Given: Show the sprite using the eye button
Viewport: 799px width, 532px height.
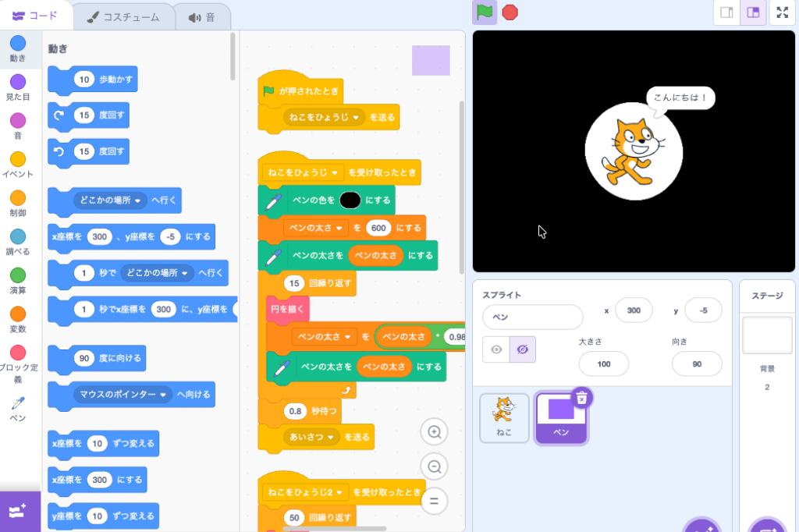Looking at the screenshot, I should [x=496, y=350].
